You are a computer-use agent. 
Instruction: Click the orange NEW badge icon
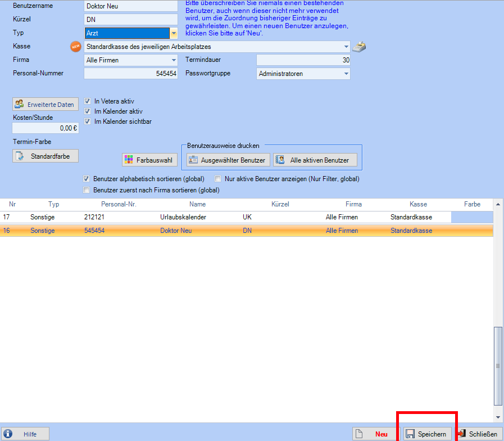(x=76, y=47)
